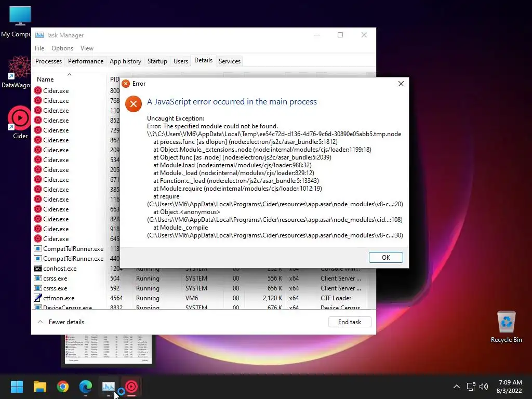
Task: Switch to the Performance tab
Action: 86,61
